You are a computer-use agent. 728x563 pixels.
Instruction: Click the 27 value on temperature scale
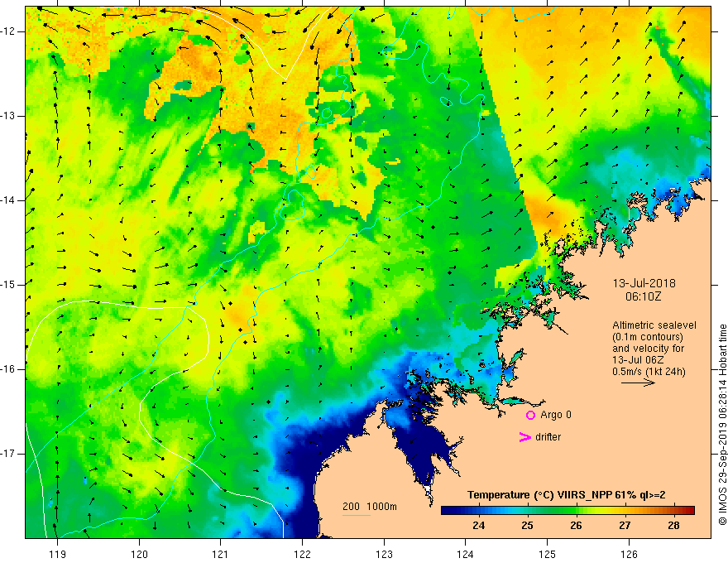tap(625, 526)
